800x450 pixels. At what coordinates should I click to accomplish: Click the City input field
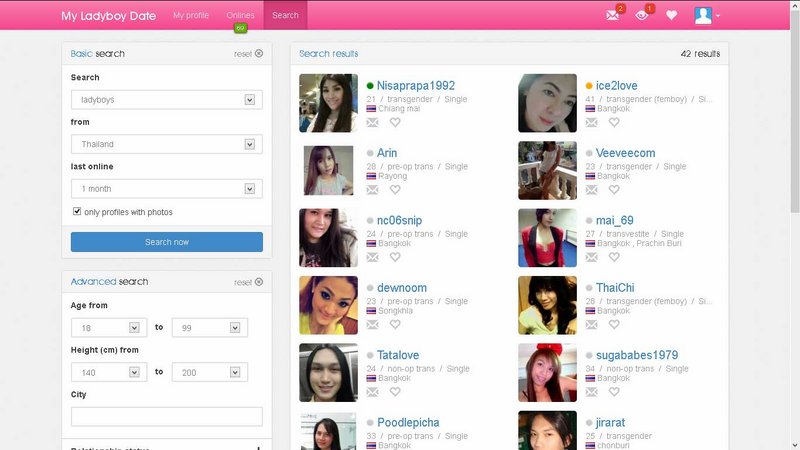coord(167,416)
